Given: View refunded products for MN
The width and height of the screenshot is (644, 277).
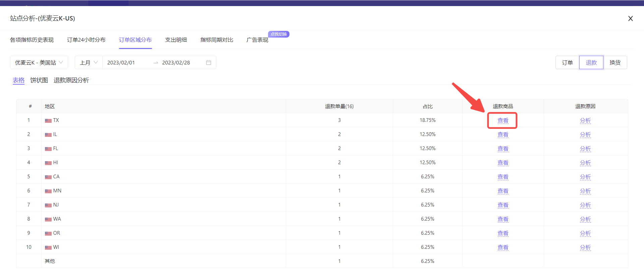Looking at the screenshot, I should pyautogui.click(x=503, y=191).
